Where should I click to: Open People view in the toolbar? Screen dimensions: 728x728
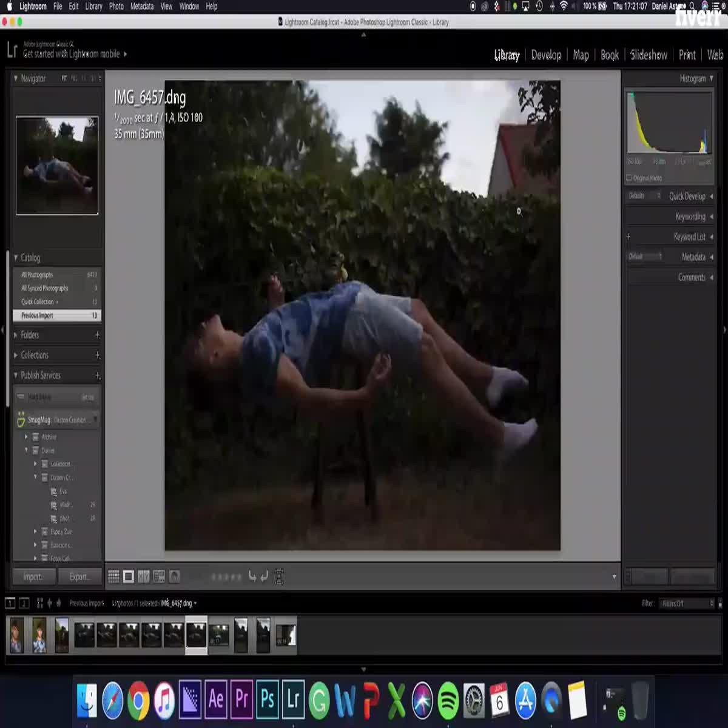click(175, 576)
